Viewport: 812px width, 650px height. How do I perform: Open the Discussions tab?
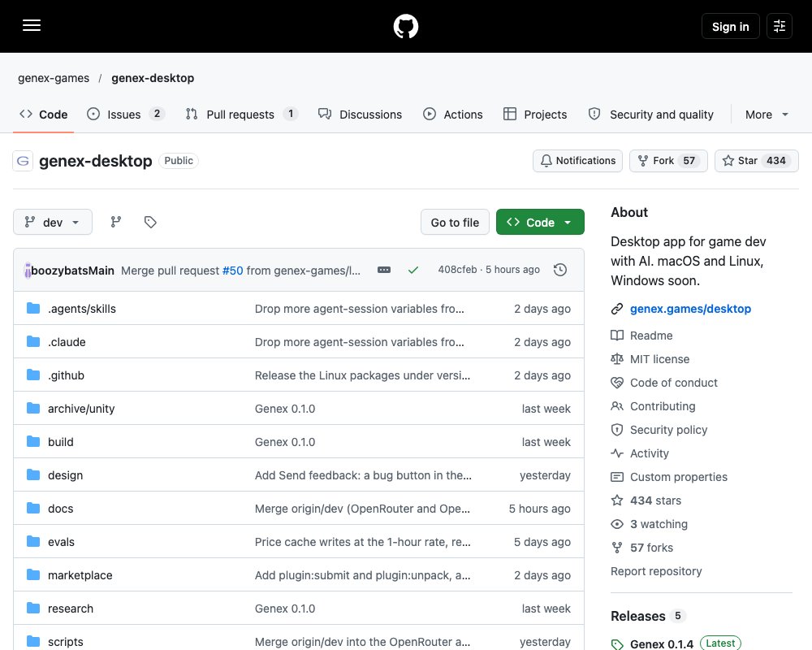point(360,114)
